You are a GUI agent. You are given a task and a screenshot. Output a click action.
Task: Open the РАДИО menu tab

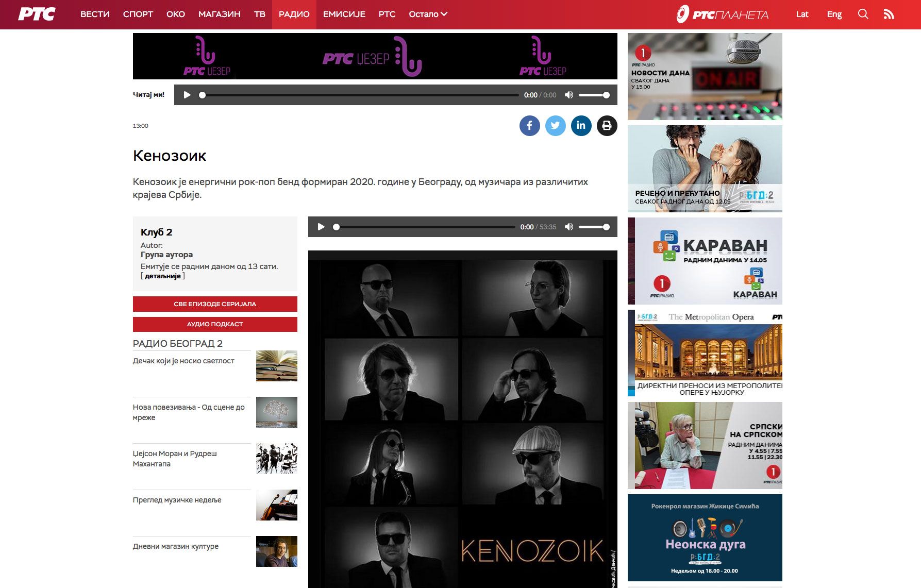[294, 14]
